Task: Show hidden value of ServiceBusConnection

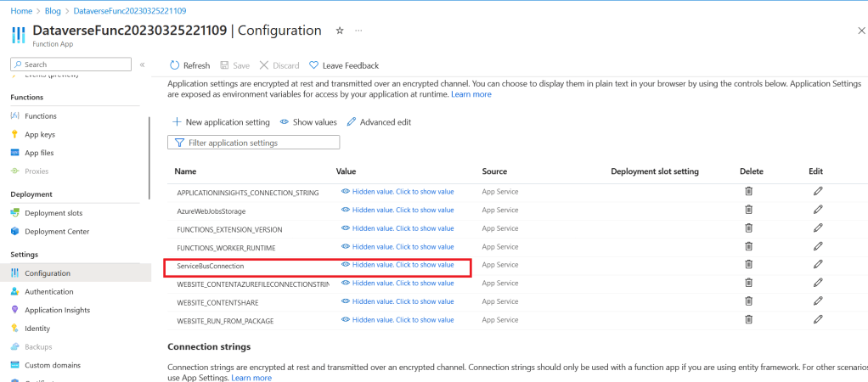Action: [x=397, y=265]
